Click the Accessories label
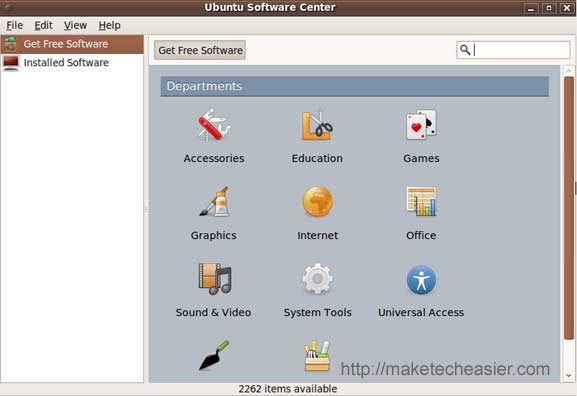The width and height of the screenshot is (577, 396). pyautogui.click(x=214, y=158)
